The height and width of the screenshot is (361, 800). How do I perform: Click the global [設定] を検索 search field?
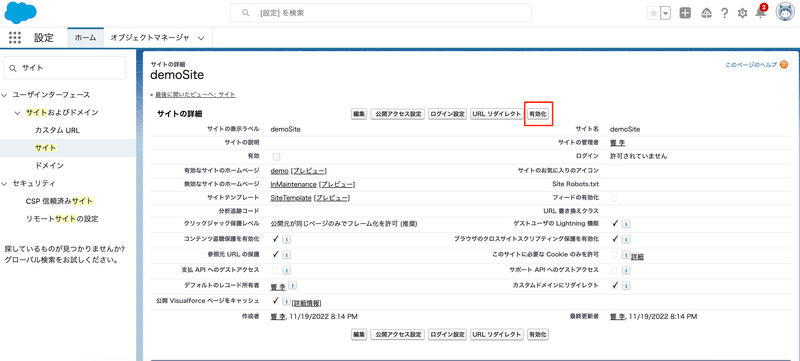click(381, 13)
